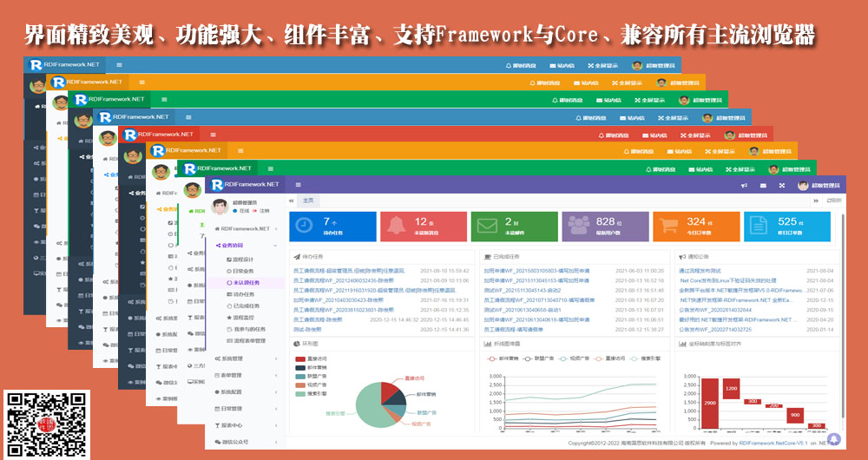Open the envelope mail icon in purple header
This screenshot has height=460, width=868.
point(763,186)
